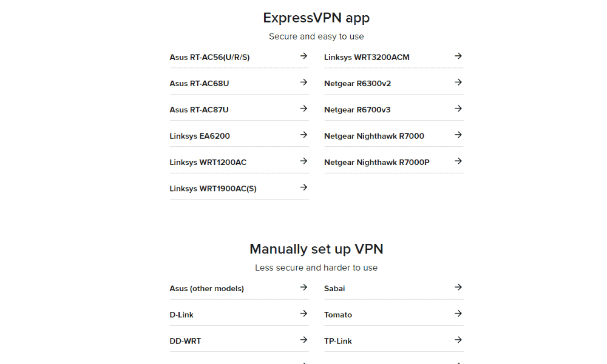This screenshot has width=607, height=364.
Task: Select the arrow icon beside Tomato
Action: (x=457, y=314)
